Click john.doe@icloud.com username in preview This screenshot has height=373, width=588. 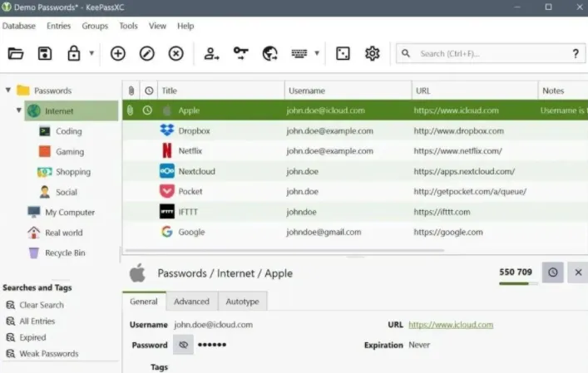[x=214, y=325]
